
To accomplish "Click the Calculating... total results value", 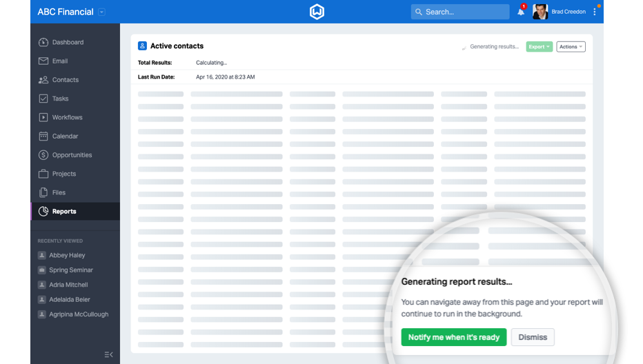I will pos(211,63).
